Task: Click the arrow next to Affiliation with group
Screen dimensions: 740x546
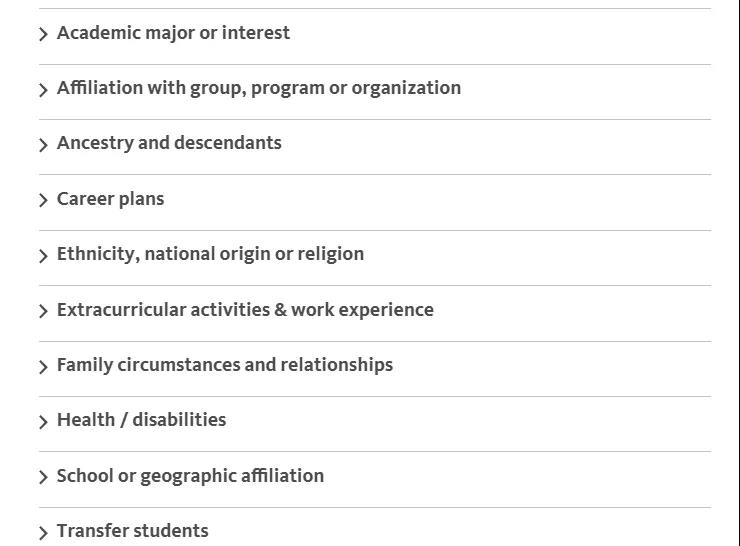Action: (43, 90)
